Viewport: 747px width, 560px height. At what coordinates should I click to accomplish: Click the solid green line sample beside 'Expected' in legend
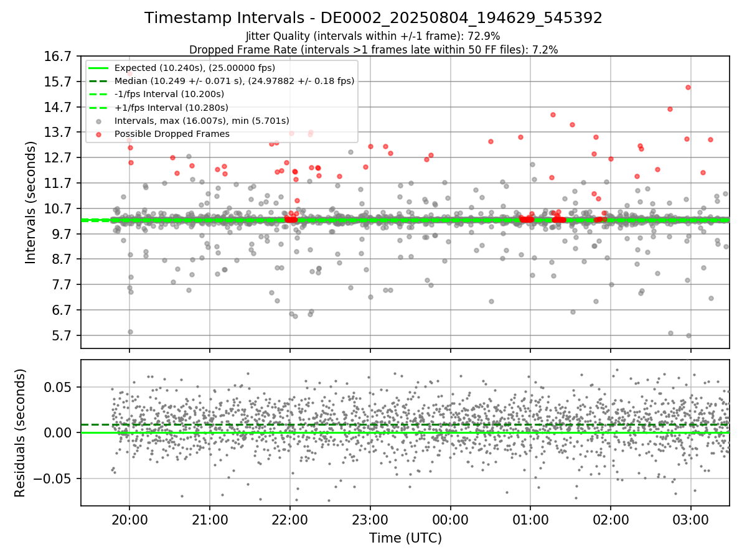point(98,68)
